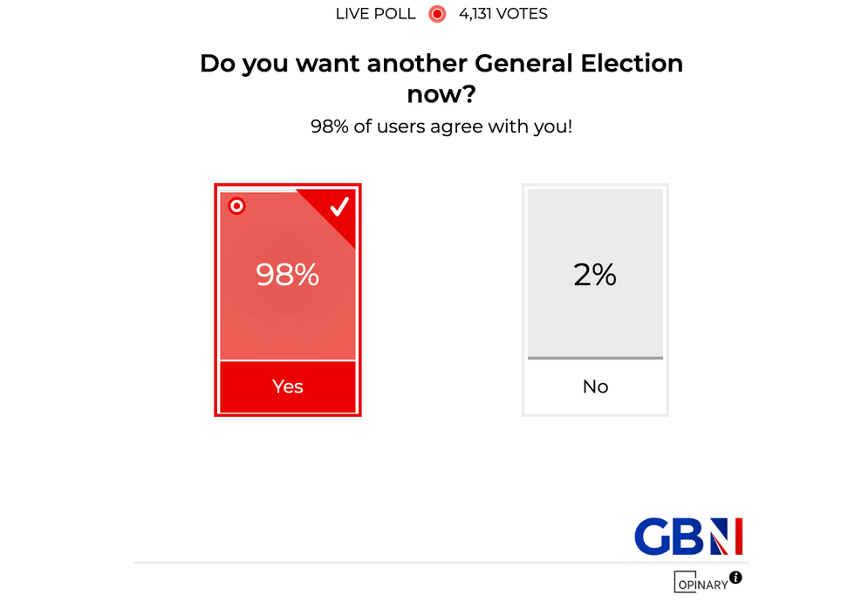Click the LIVE POLL label

tap(376, 14)
